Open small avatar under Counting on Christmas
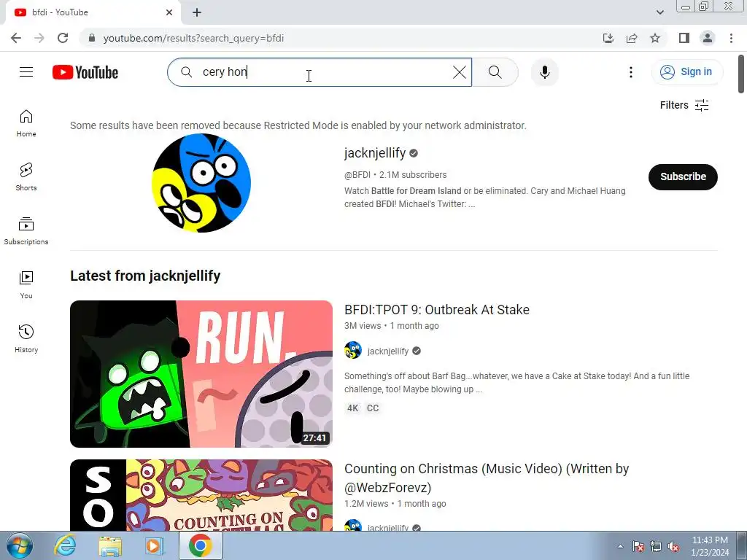Image resolution: width=747 pixels, height=560 pixels. point(353,526)
